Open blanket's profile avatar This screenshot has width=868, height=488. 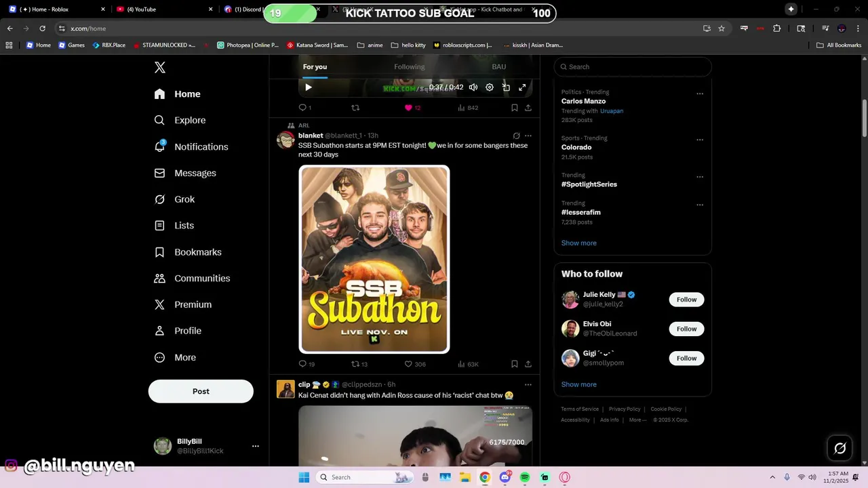pyautogui.click(x=285, y=140)
